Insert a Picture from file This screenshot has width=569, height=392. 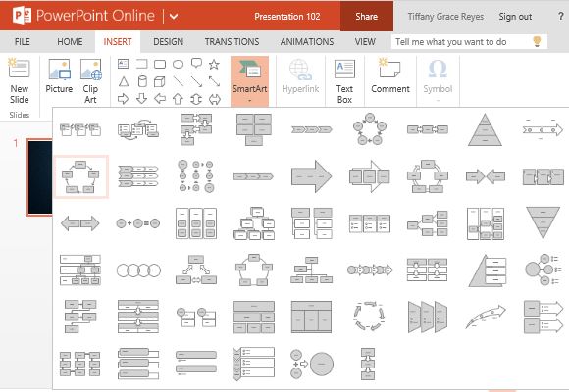[59, 76]
